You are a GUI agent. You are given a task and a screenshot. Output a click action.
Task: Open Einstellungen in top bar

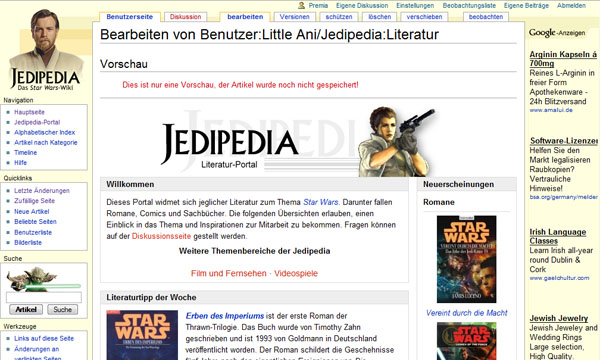(415, 5)
